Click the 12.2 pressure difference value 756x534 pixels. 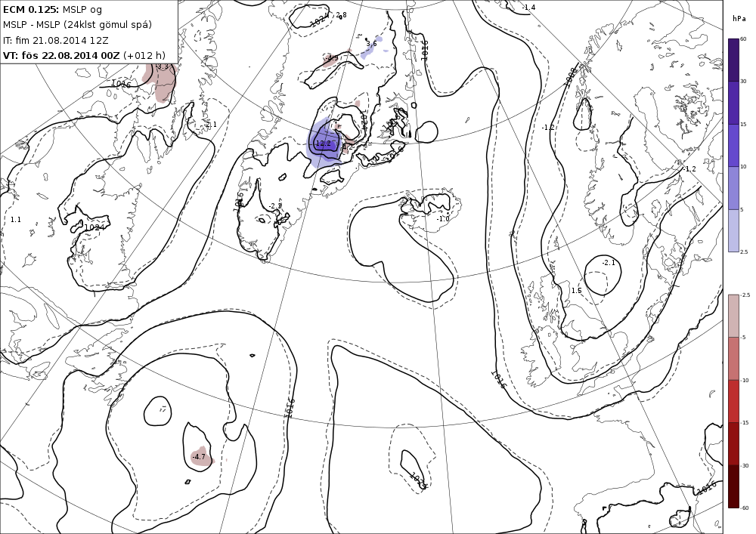[324, 143]
